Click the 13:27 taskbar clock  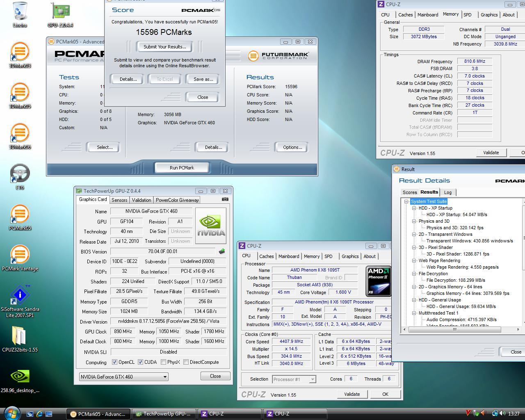point(514,413)
